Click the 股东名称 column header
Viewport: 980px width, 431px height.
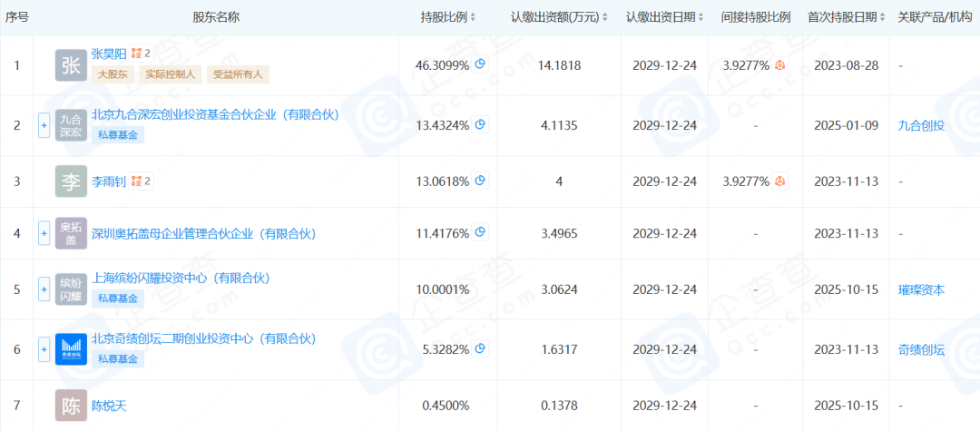[216, 17]
